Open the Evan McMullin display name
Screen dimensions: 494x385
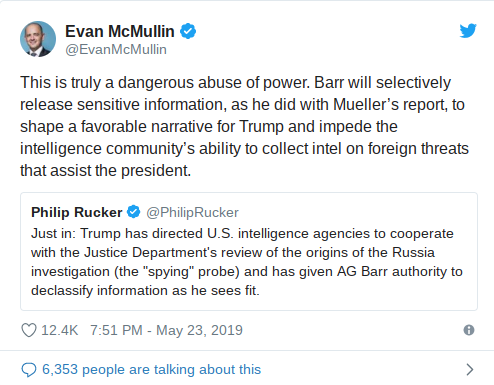click(120, 31)
